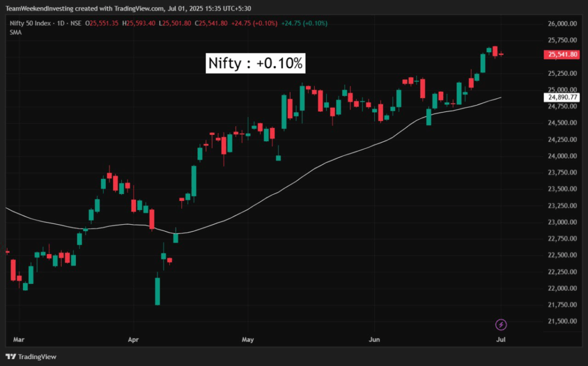Click the red change value +24.75 (+0.10%)
Screen dimensions: 588x366
(254, 23)
